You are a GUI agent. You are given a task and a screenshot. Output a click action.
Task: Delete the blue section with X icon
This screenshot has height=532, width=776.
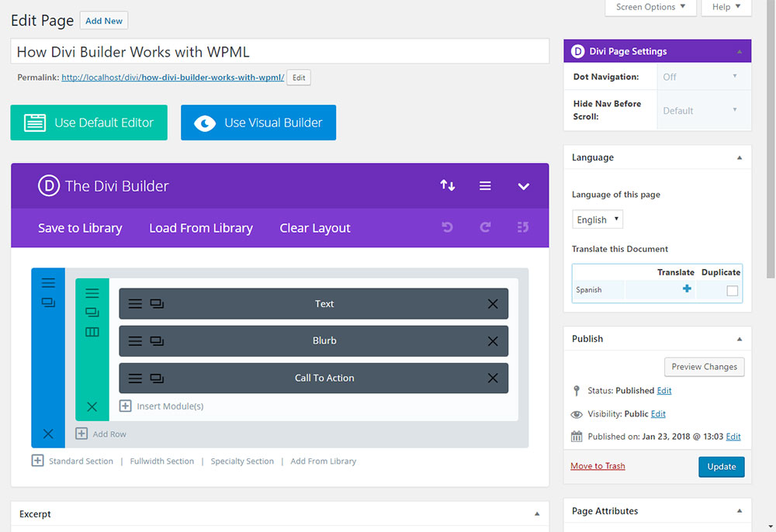pyautogui.click(x=48, y=434)
